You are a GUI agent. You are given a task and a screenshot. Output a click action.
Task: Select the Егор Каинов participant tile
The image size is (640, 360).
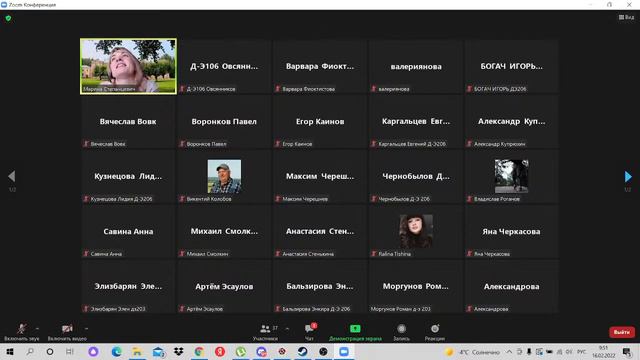(x=320, y=121)
